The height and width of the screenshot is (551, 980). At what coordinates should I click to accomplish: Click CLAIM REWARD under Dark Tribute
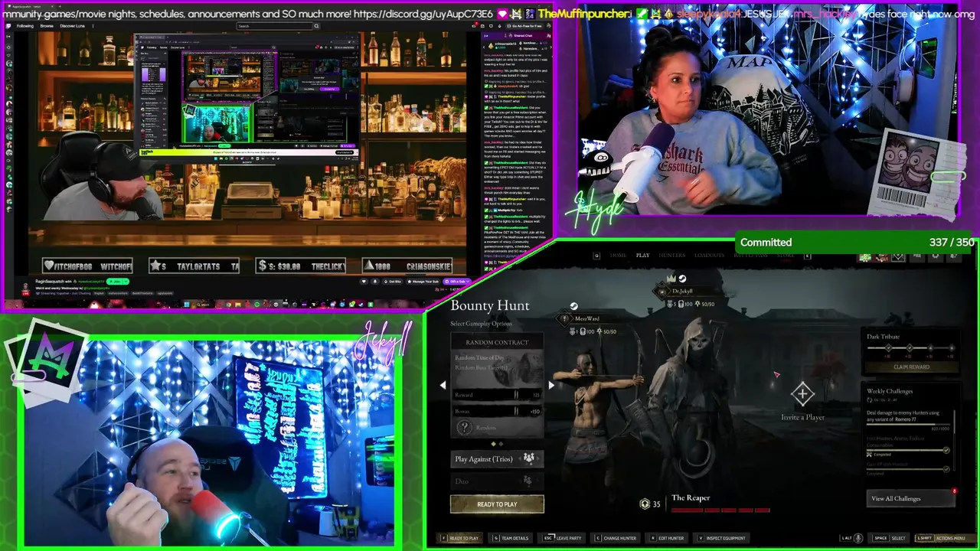pos(911,367)
